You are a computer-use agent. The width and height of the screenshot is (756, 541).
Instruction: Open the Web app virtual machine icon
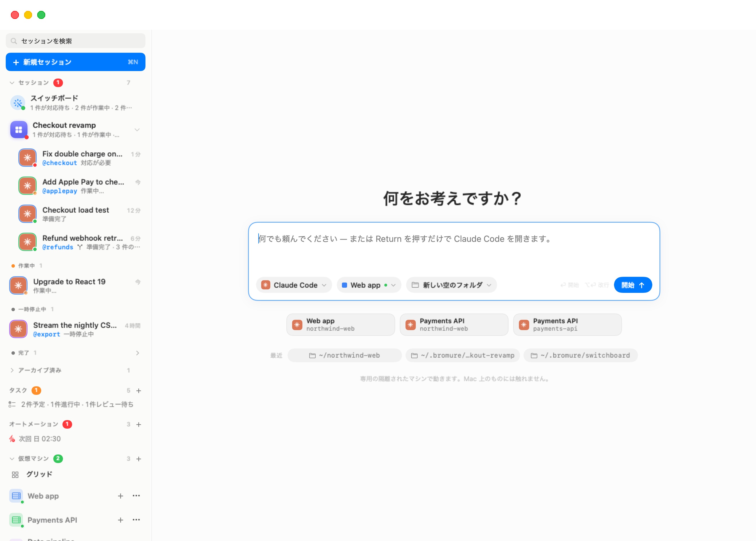[x=16, y=496]
